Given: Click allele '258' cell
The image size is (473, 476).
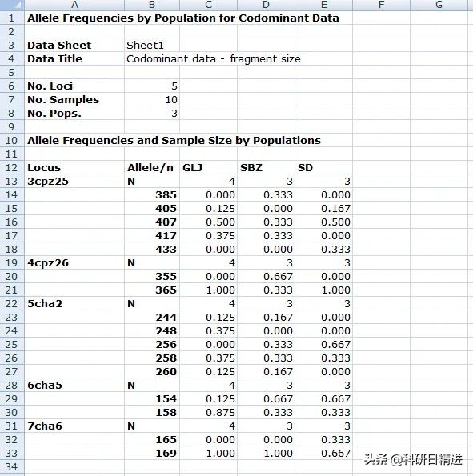Looking at the screenshot, I should [152, 358].
